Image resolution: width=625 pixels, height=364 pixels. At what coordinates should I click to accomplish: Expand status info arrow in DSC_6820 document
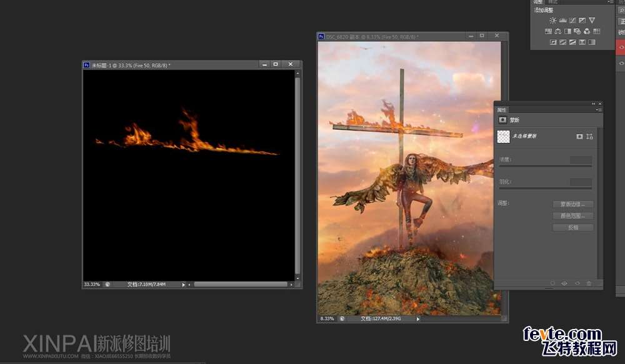pos(417,318)
